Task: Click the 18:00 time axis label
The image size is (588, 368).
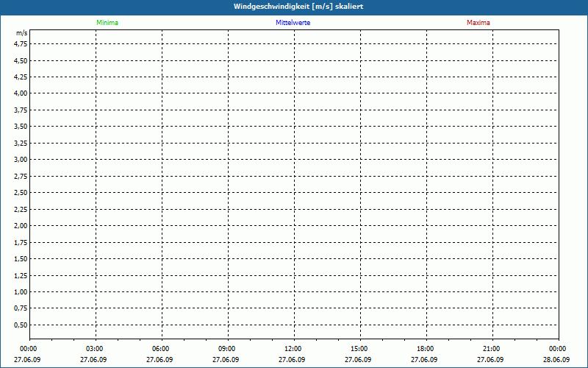Action: tap(425, 349)
